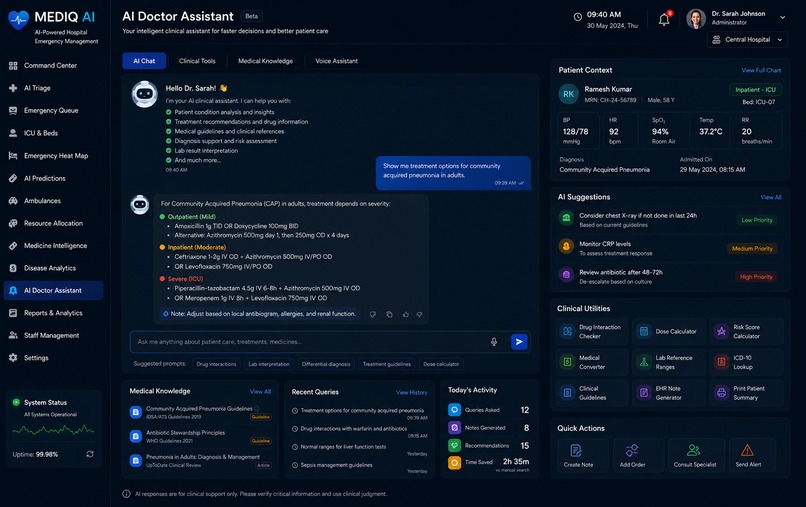Select Drug interactions suggested prompt
Viewport: 806px width, 507px height.
216,364
